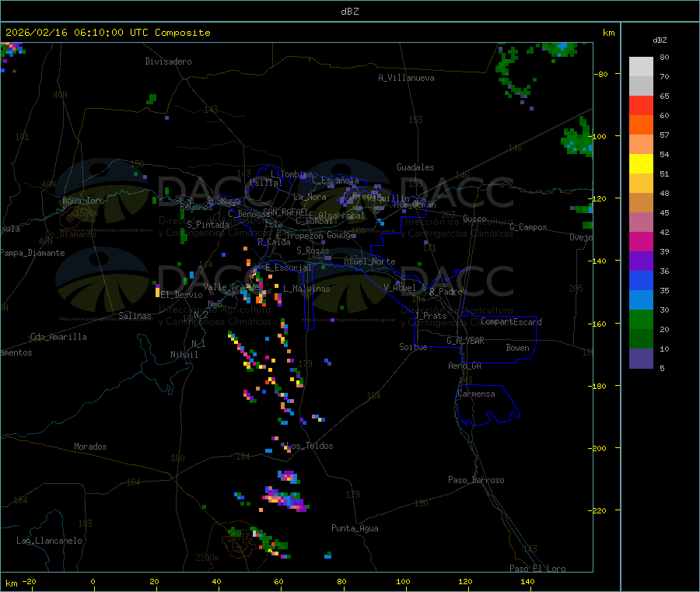Click the Paso_Barroso label
The width and height of the screenshot is (700, 592).
476,480
